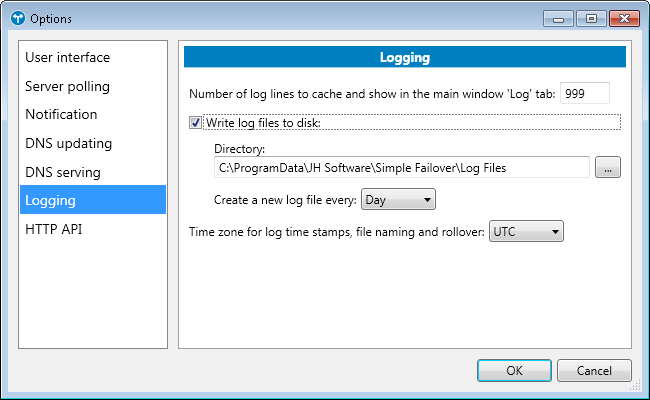Click the log Directory path text field

click(x=401, y=168)
